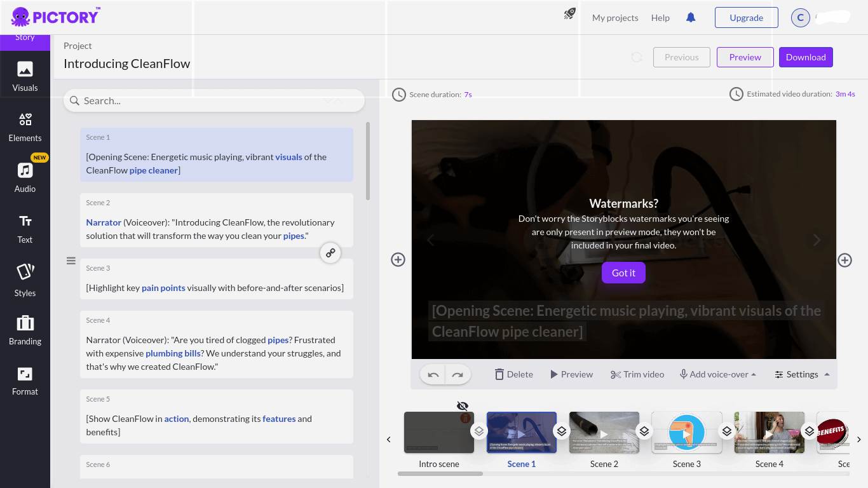Select the Trim video scissors icon
Viewport: 868px width, 488px height.
(637, 374)
